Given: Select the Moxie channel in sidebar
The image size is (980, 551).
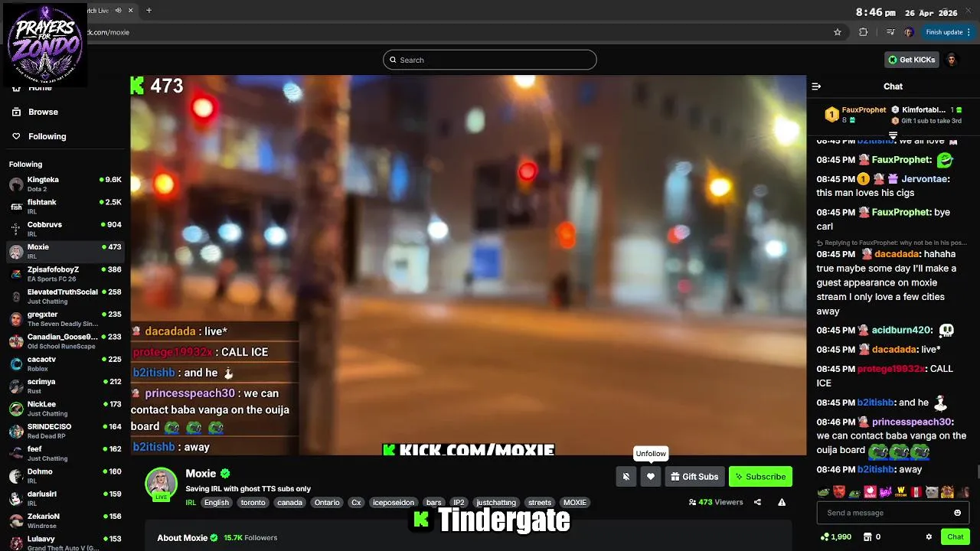Looking at the screenshot, I should pos(65,251).
